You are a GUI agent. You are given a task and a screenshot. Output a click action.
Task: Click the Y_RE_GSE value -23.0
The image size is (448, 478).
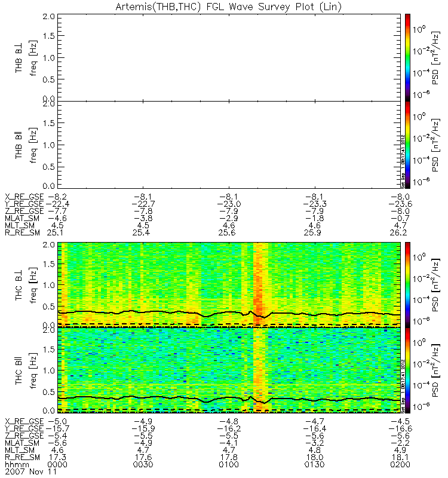click(229, 204)
